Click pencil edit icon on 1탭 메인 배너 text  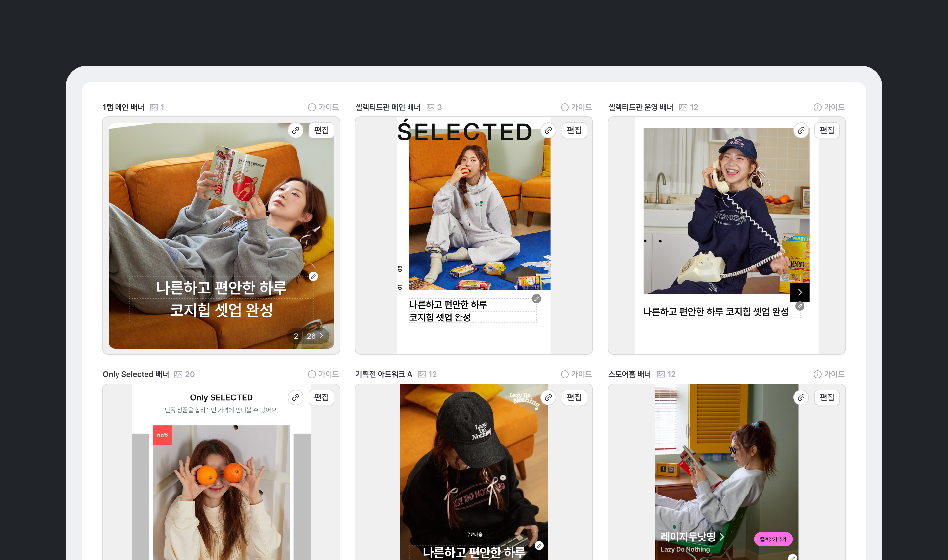pos(313,277)
